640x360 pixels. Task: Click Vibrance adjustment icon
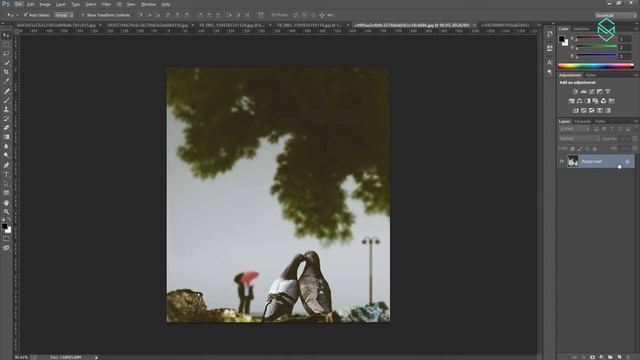(608, 92)
